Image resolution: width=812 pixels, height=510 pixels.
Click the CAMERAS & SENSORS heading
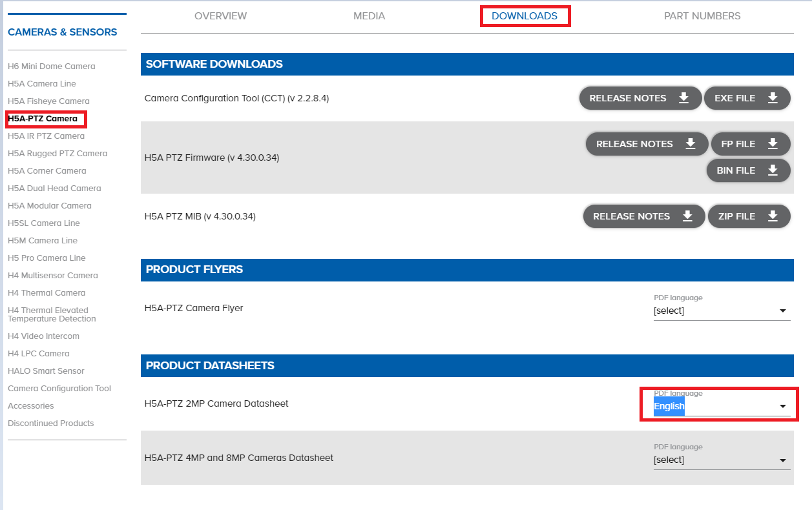63,31
